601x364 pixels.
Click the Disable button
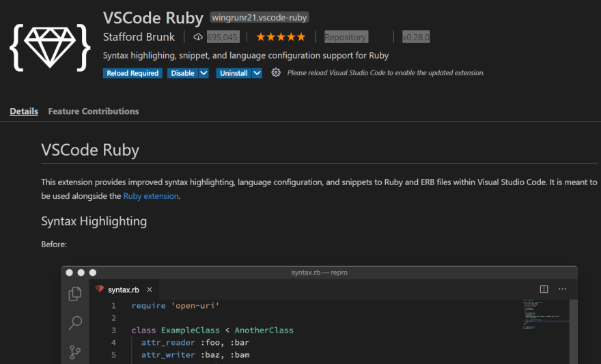[183, 73]
